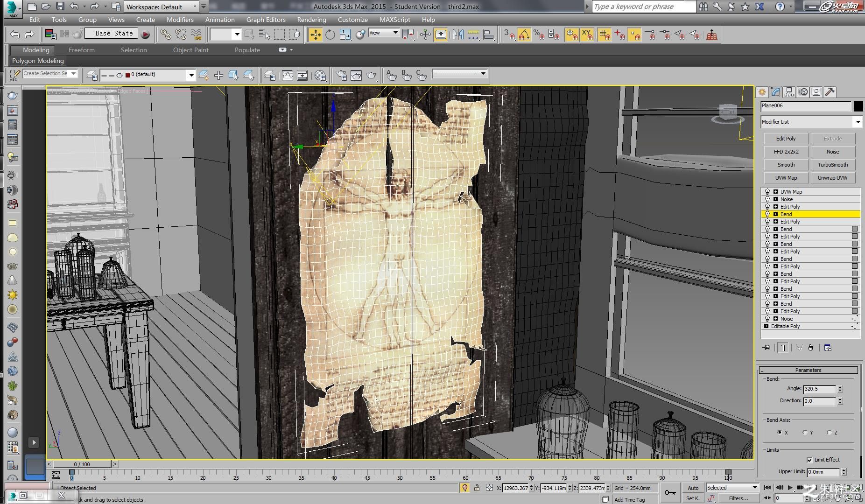Toggle Set Key mode
This screenshot has width=865, height=504.
point(693,498)
